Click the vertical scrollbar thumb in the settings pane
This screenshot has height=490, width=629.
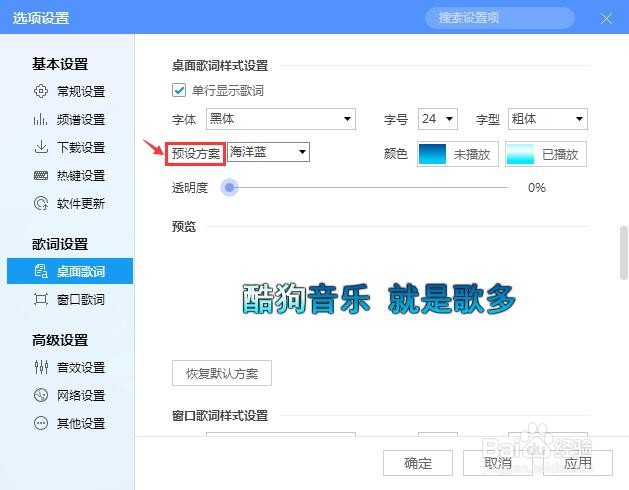tap(623, 253)
